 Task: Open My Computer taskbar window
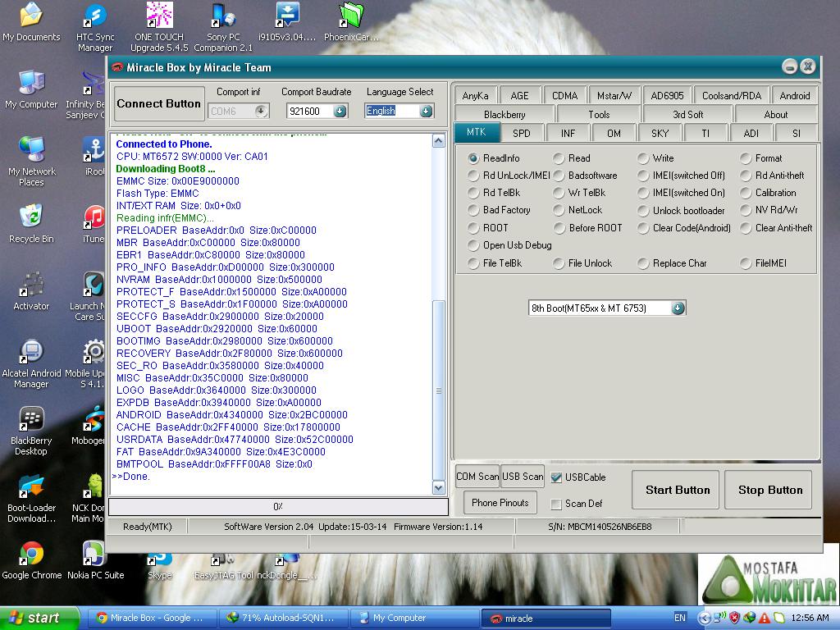tap(414, 618)
